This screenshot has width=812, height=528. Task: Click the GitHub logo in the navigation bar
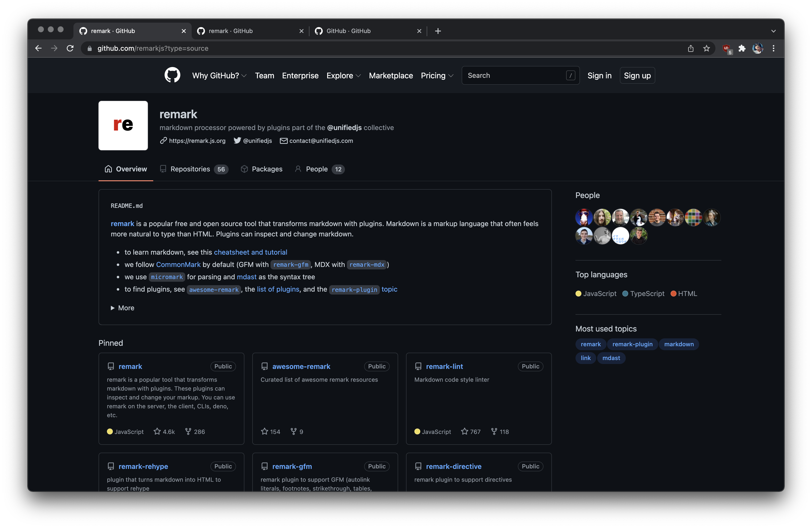[172, 75]
